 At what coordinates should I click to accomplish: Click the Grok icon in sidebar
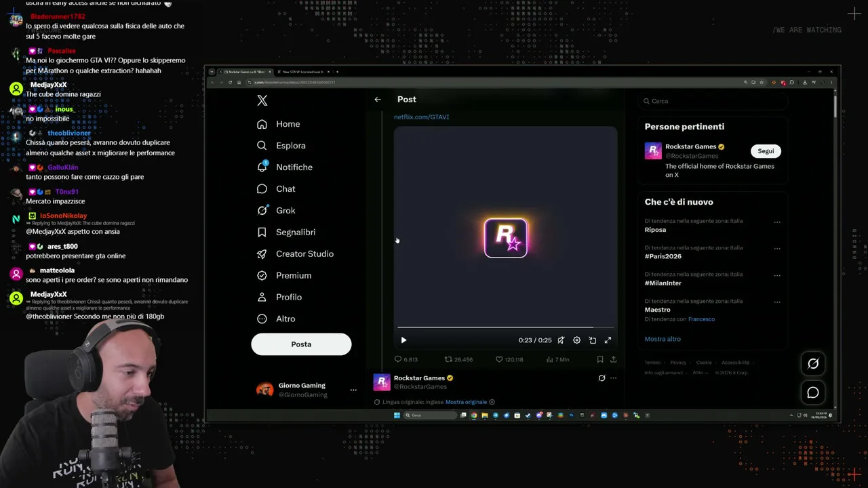pos(262,211)
